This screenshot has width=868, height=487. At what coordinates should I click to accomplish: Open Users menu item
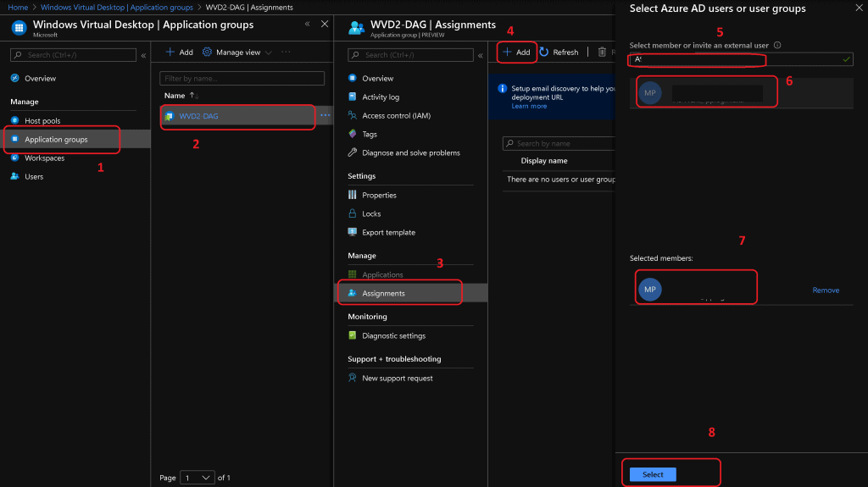pyautogui.click(x=34, y=177)
